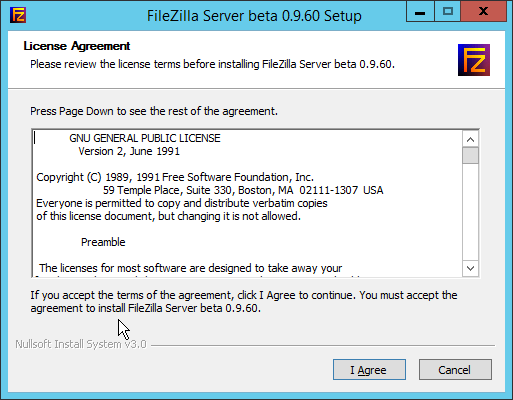Place cursor on the Copyright 1989, 1991 line
Screen dimensions: 513x400
point(175,177)
